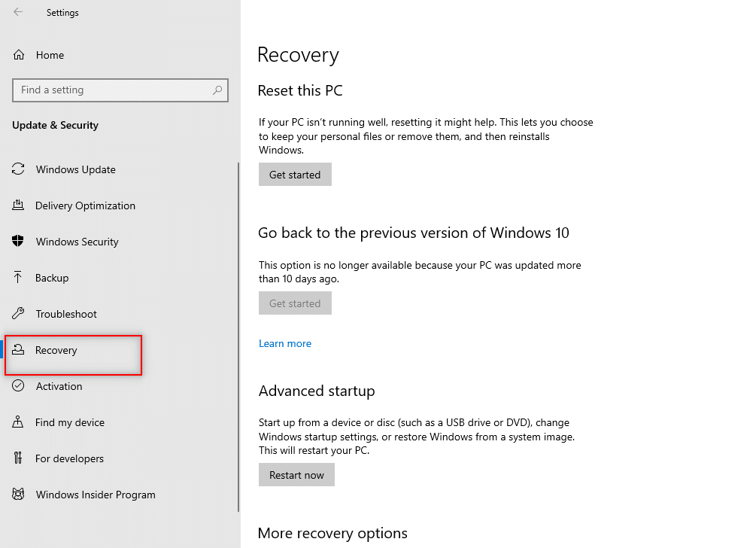Click the Activation checkmark circle icon
The height and width of the screenshot is (548, 756).
pos(18,385)
